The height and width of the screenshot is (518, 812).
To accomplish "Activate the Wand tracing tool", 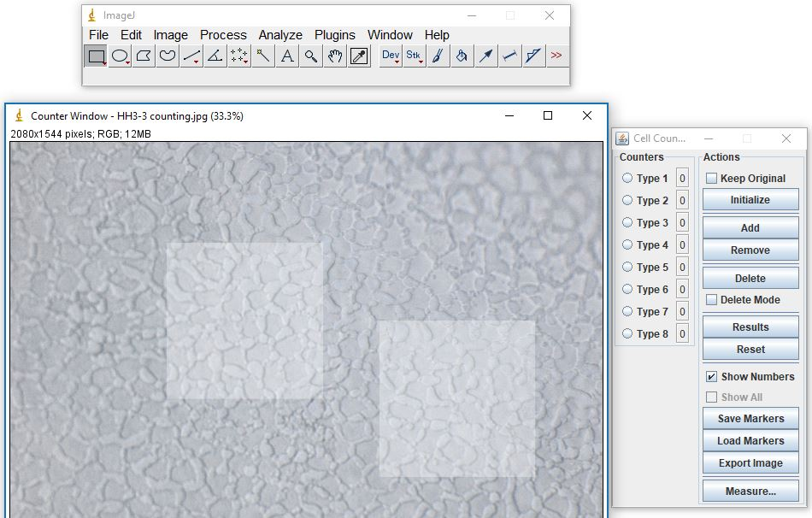I will pyautogui.click(x=263, y=56).
